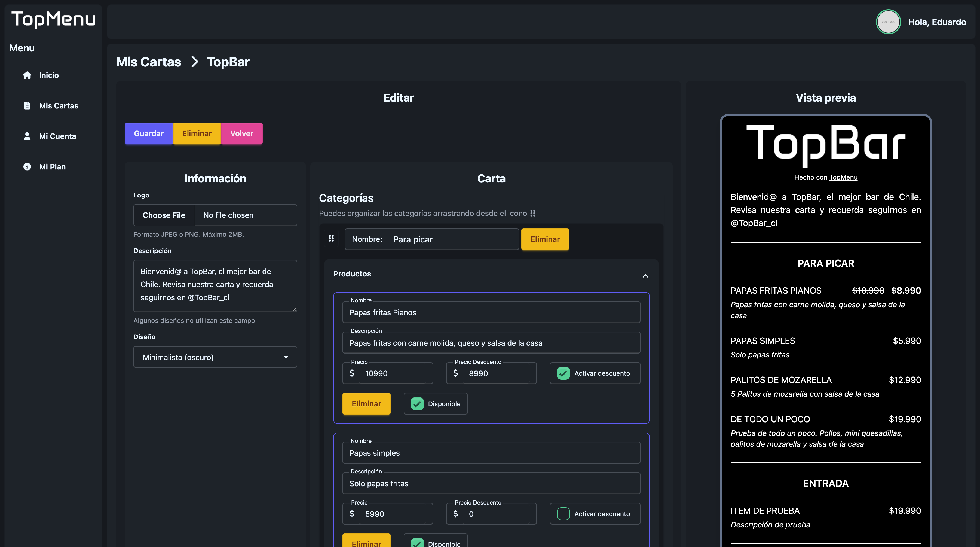Click the Mi Cuenta person icon

(27, 136)
